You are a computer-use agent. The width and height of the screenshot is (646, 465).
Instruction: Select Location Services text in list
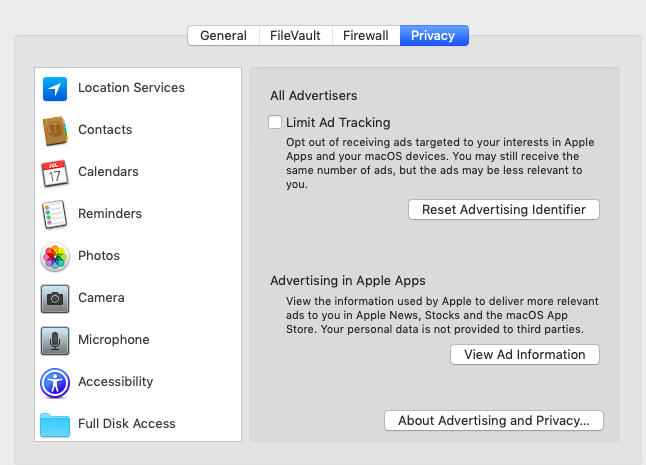(131, 87)
